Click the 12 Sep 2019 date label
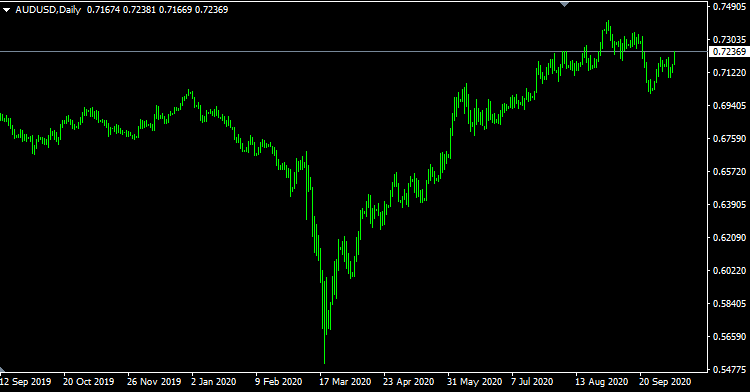The height and width of the screenshot is (392, 750). (x=25, y=381)
